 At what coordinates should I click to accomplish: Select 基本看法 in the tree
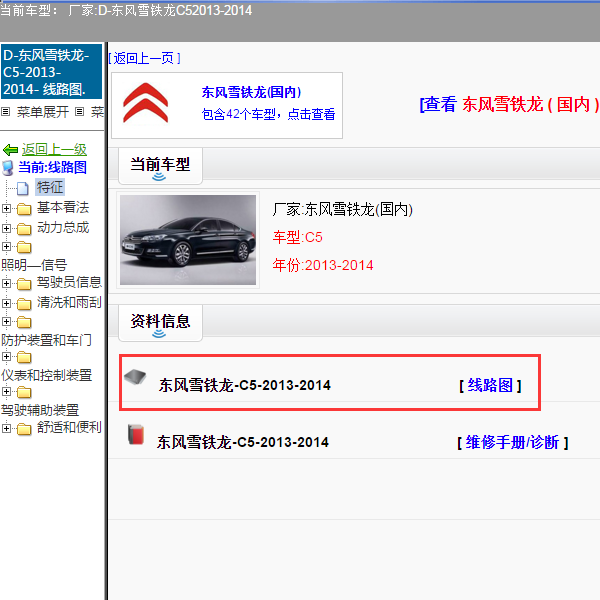pyautogui.click(x=63, y=207)
